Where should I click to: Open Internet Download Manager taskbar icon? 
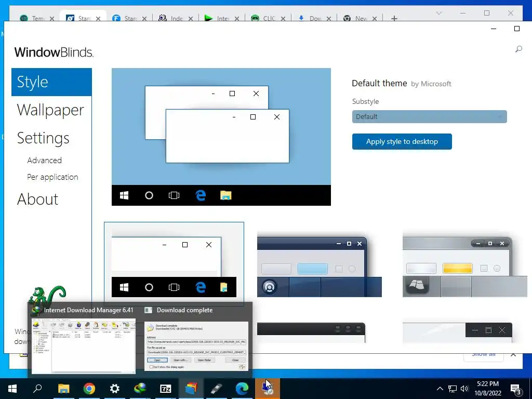(x=140, y=389)
